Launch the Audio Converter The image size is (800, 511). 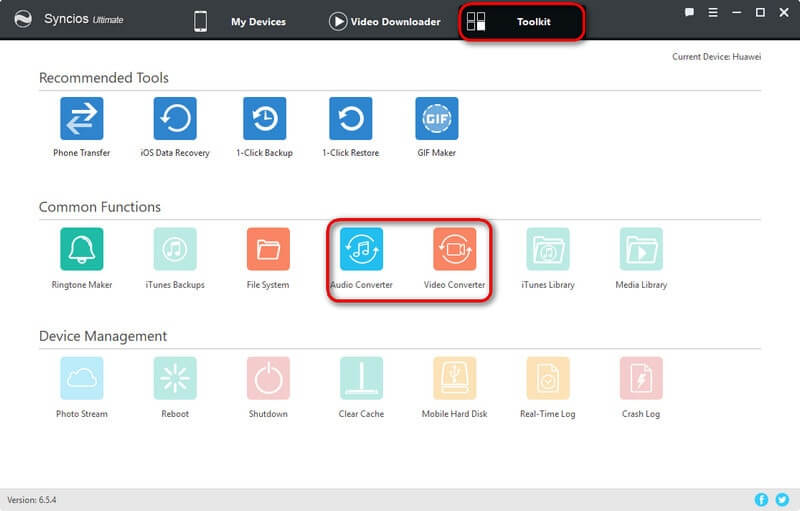pyautogui.click(x=361, y=249)
